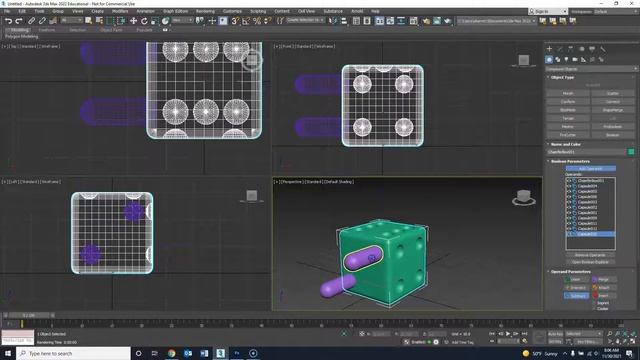
Task: Collapse the Operand Parameters rollout
Action: 570,271
